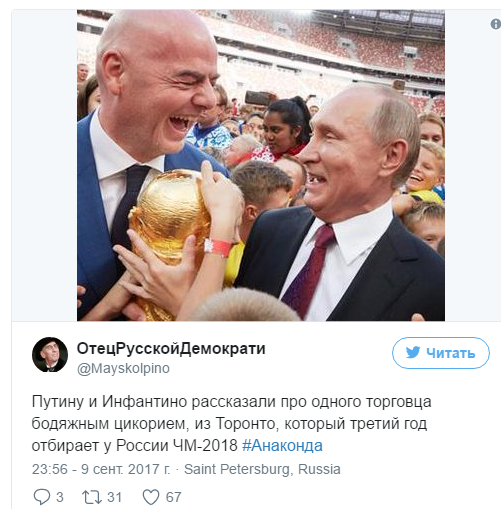The width and height of the screenshot is (501, 509).
Task: Click the Twitter info icon at top corner
Action: (x=496, y=24)
